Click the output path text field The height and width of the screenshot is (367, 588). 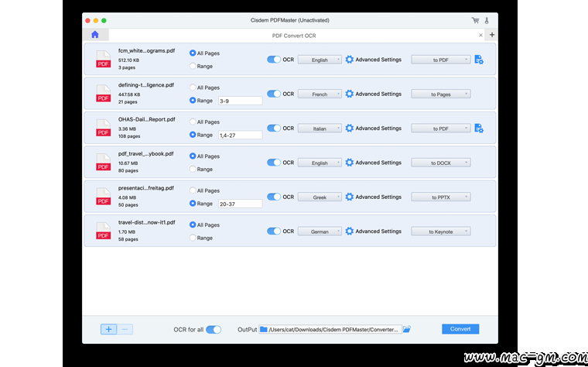330,329
